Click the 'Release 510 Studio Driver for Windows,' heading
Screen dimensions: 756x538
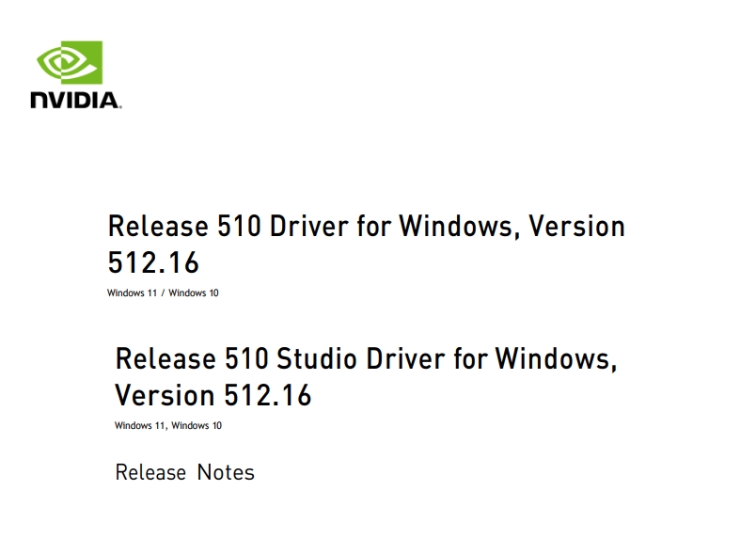tap(367, 358)
